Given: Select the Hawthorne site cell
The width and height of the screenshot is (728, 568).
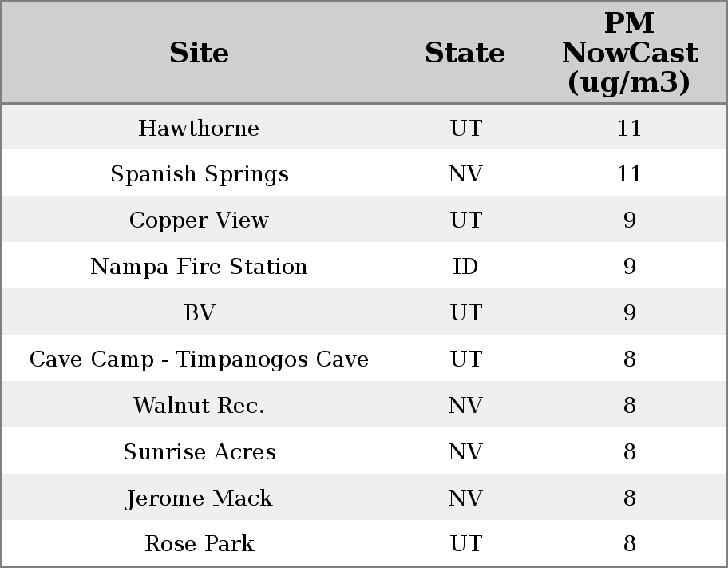Looking at the screenshot, I should click(199, 129).
